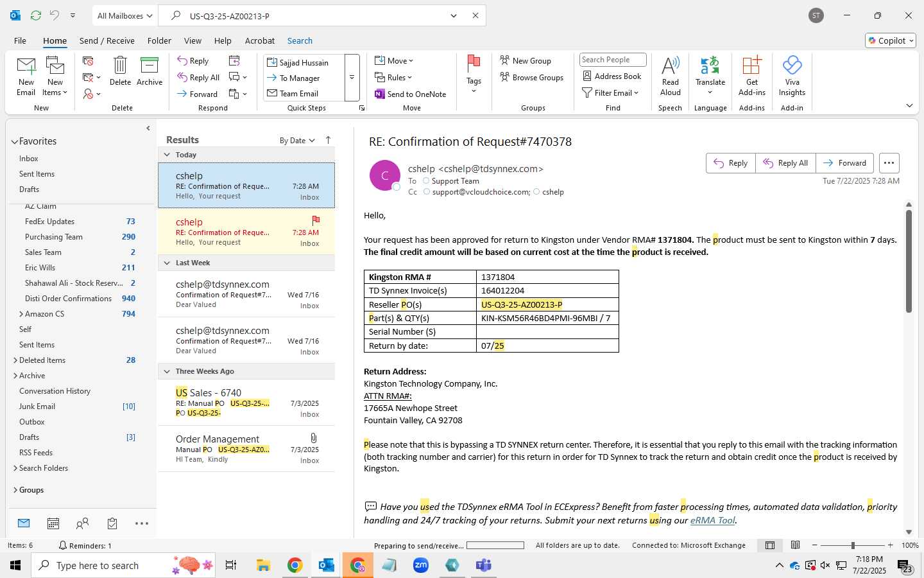Click the reading pane scrollbar thumb
Viewport: 924px width, 578px height.
pyautogui.click(x=909, y=261)
